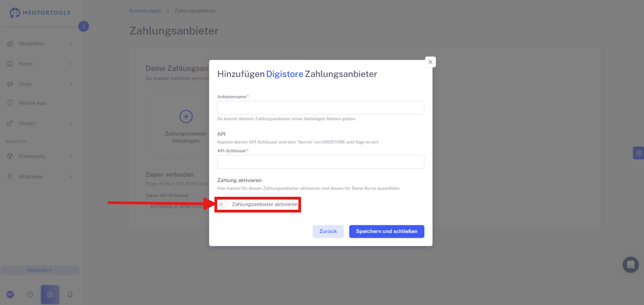Viewport: 644px width, 305px height.
Task: Click the Zurück button
Action: tap(328, 231)
